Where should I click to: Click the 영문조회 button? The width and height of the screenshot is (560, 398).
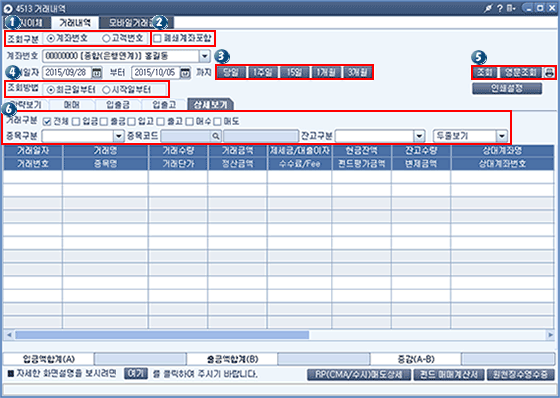pos(521,73)
